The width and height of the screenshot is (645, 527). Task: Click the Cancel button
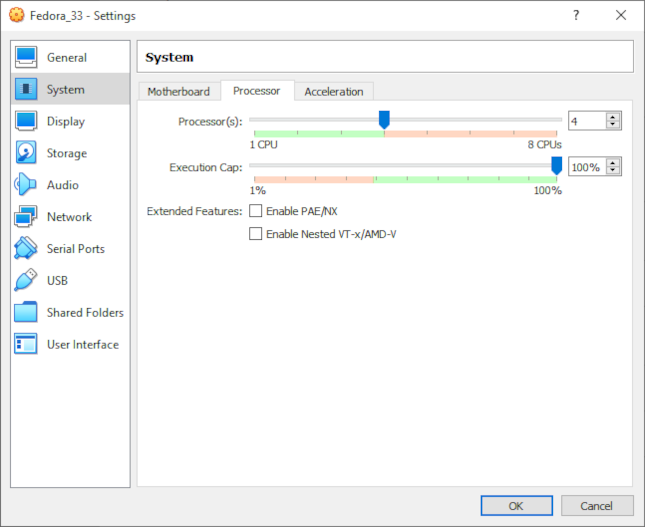point(597,506)
